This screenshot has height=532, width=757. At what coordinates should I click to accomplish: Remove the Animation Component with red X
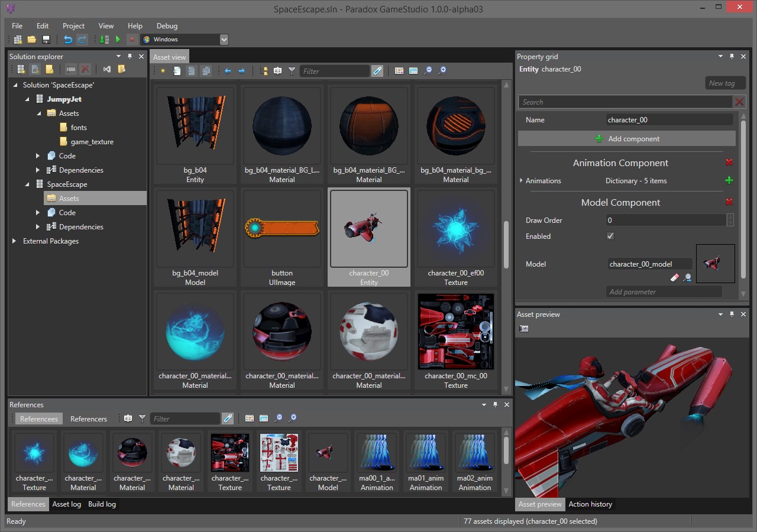pyautogui.click(x=729, y=163)
